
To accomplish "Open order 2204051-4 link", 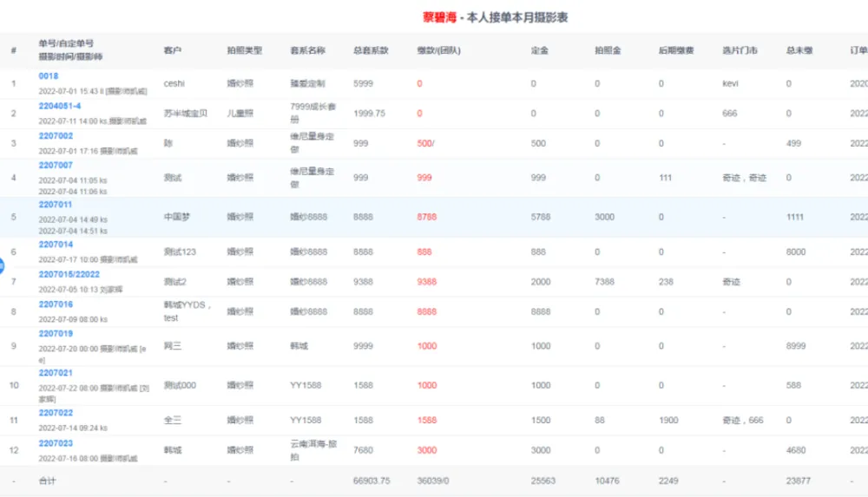I will tap(60, 106).
